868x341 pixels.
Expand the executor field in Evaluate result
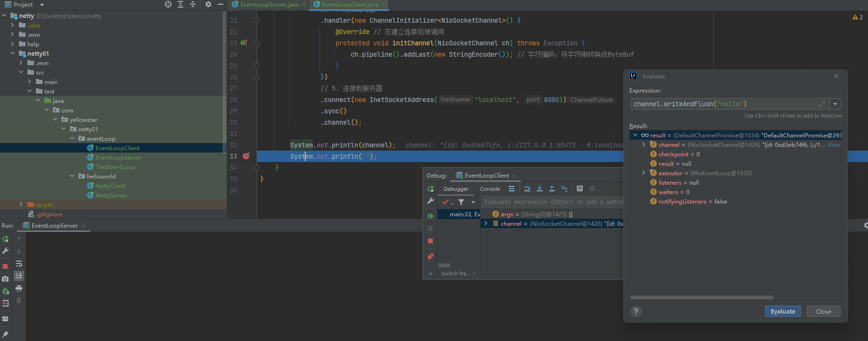coord(644,173)
